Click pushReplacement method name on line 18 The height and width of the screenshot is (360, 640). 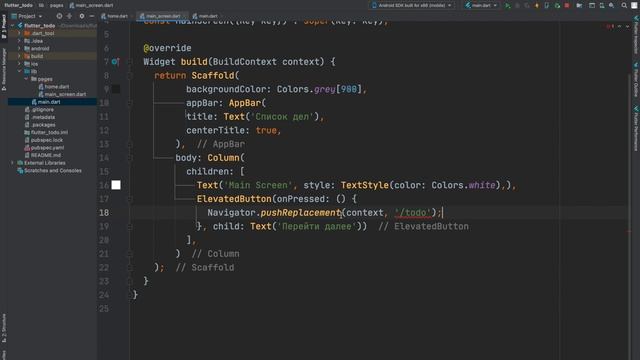point(301,213)
